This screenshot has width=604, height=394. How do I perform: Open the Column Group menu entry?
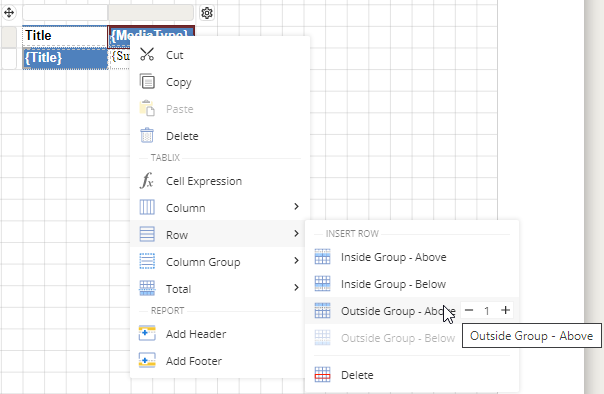(x=203, y=262)
